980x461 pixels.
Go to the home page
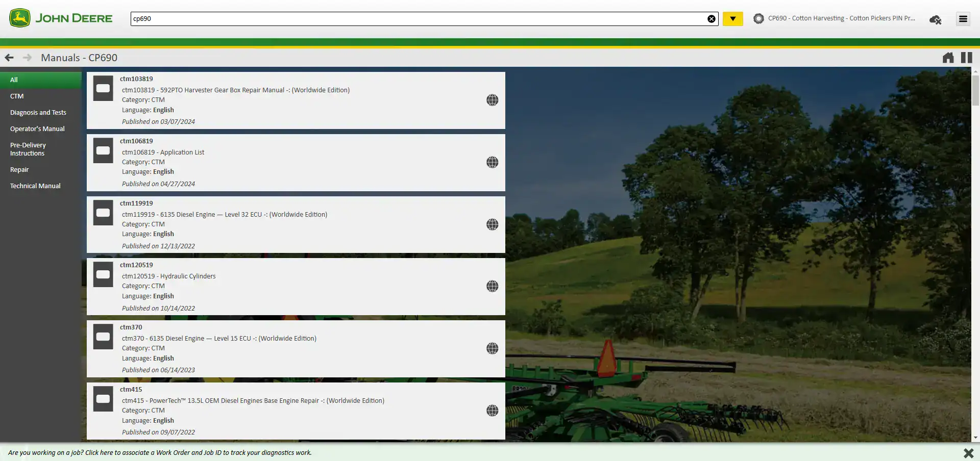pos(948,58)
